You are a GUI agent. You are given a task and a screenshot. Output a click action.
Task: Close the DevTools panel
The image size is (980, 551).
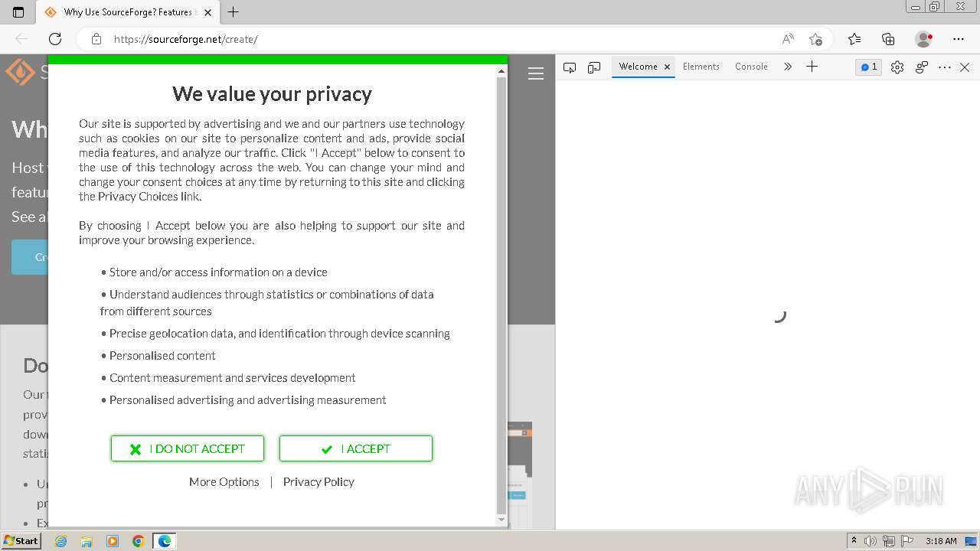coord(965,67)
